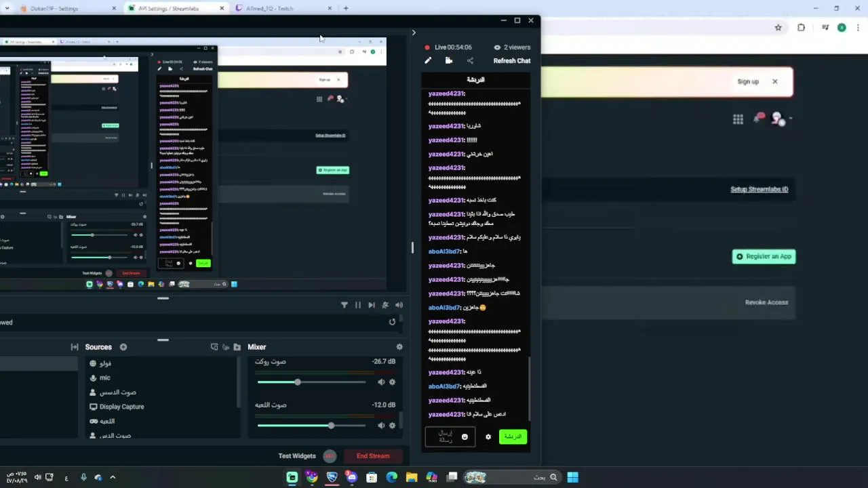
Task: Click the add folder icon left of Mixer
Action: (x=237, y=347)
